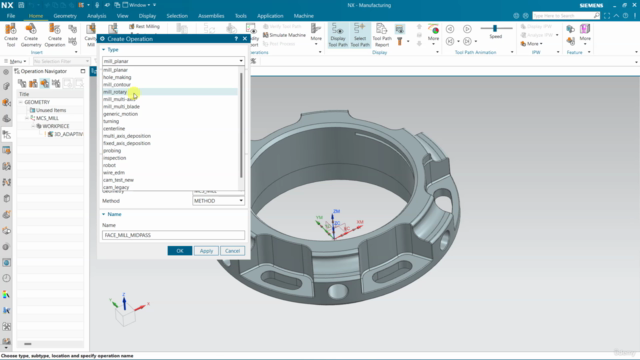Click the Cancel button
Image resolution: width=640 pixels, height=360 pixels.
(x=232, y=251)
